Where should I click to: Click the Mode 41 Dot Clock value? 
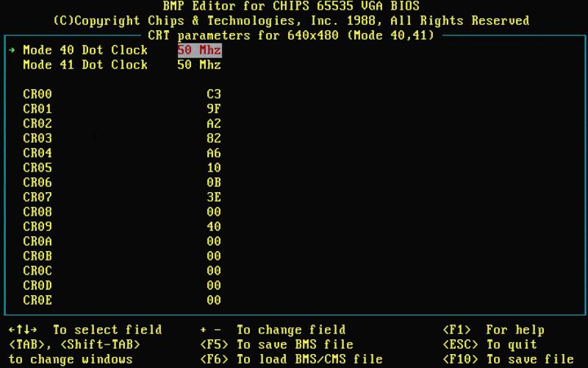tap(199, 65)
